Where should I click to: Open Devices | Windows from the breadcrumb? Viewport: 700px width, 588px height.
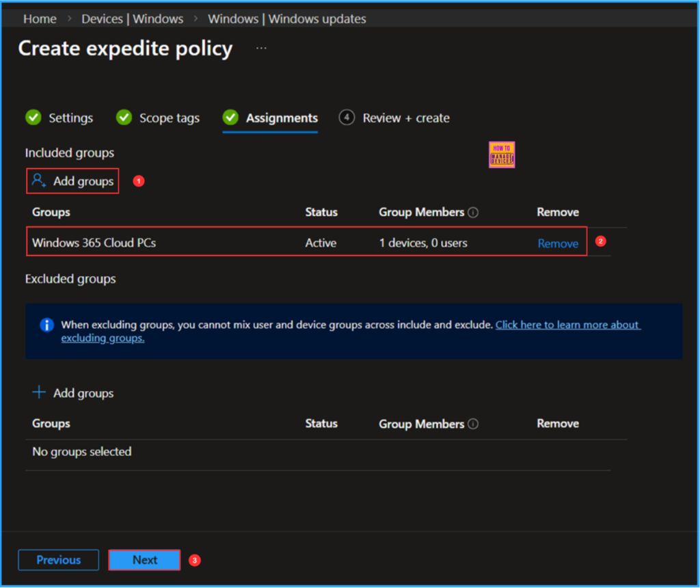(x=132, y=18)
